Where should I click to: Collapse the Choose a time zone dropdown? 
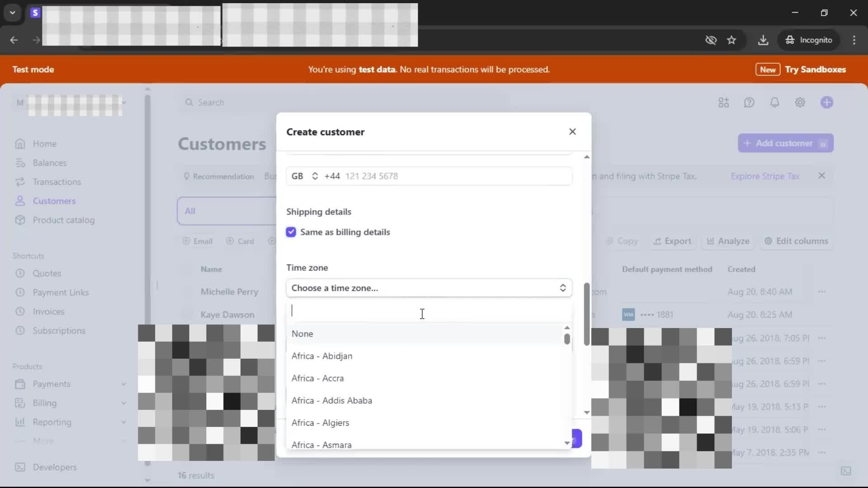pos(429,288)
